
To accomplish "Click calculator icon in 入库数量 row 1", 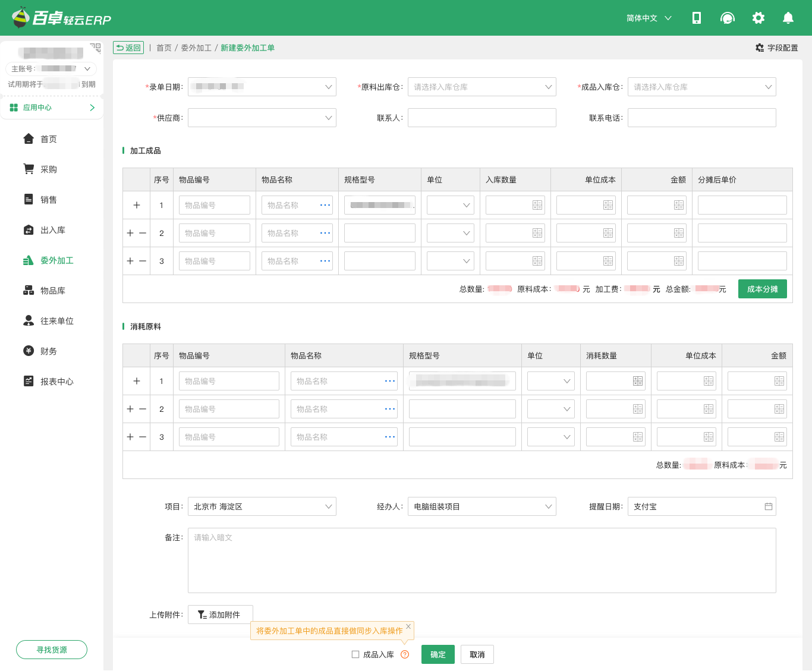I will pyautogui.click(x=537, y=205).
